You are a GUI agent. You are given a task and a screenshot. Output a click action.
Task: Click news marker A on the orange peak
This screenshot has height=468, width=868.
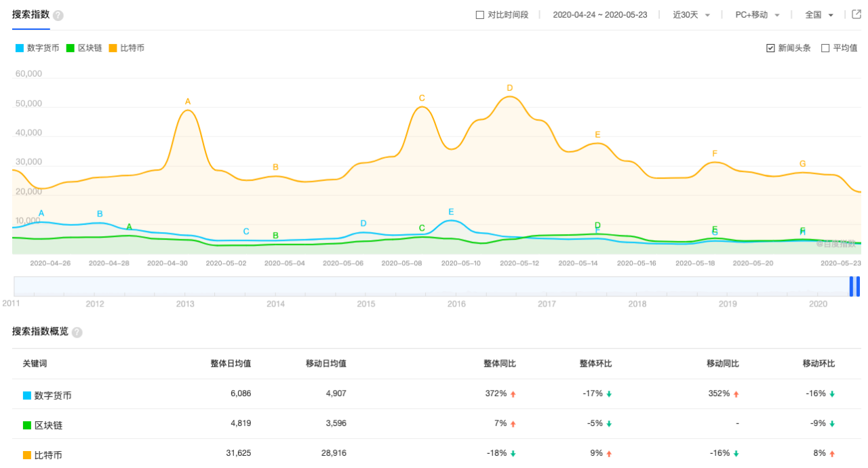187,102
